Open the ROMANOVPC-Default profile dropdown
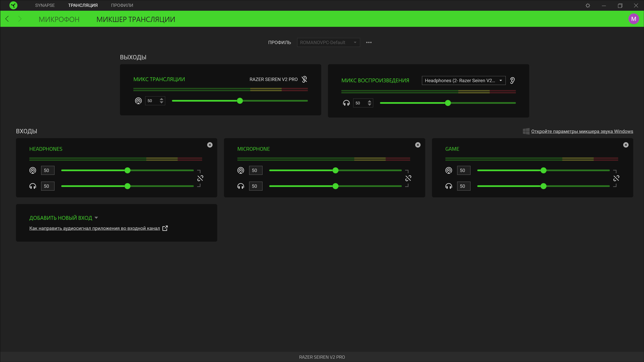 [328, 42]
